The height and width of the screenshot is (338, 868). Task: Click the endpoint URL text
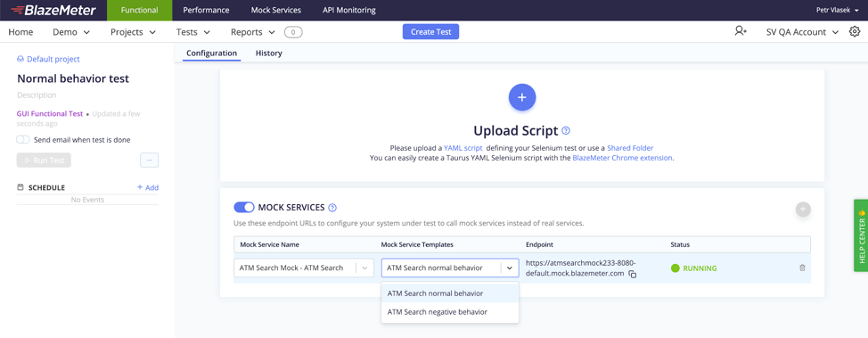(581, 268)
